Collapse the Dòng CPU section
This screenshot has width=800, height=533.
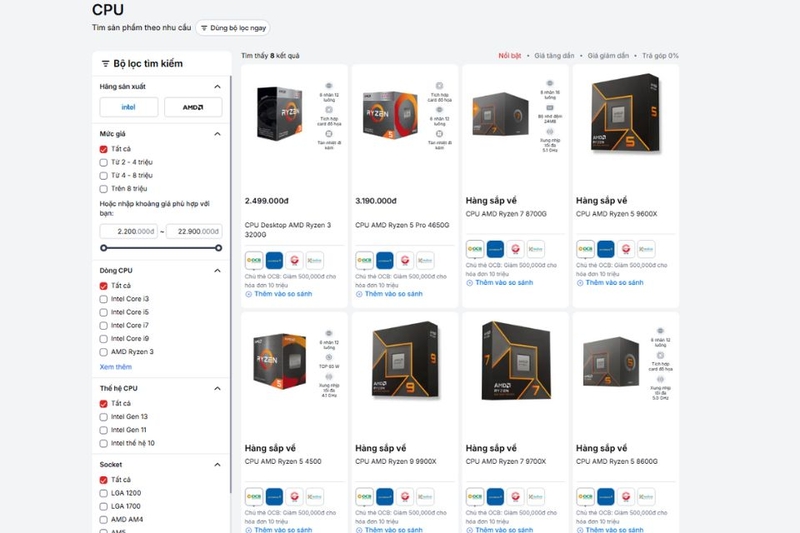tap(217, 271)
